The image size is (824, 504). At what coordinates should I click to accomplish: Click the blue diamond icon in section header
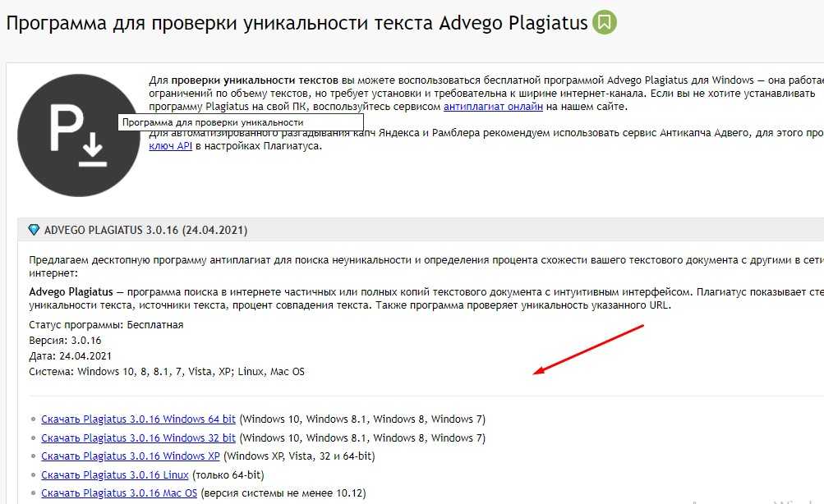pyautogui.click(x=34, y=230)
